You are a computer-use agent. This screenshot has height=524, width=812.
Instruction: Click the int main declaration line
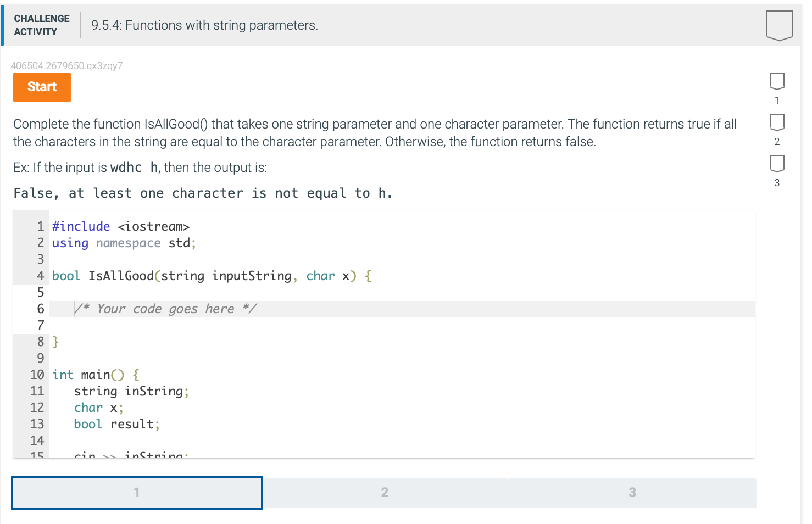(94, 375)
